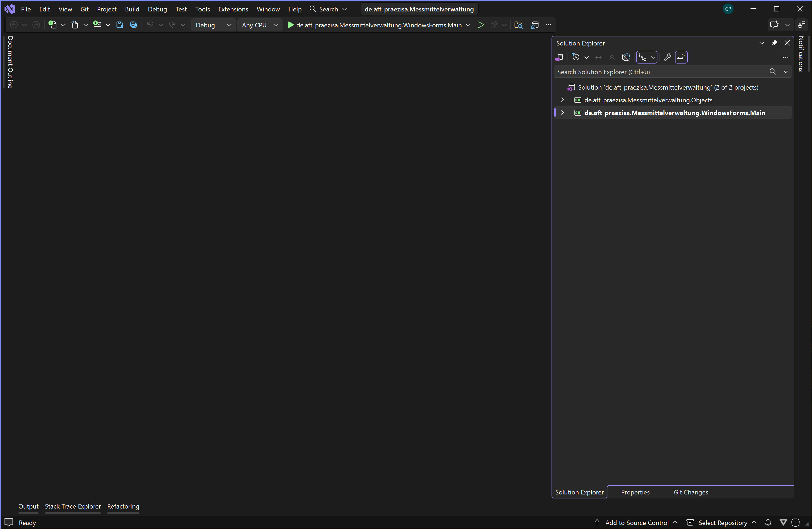
Task: Open the Any CPU platform dropdown
Action: [x=260, y=25]
